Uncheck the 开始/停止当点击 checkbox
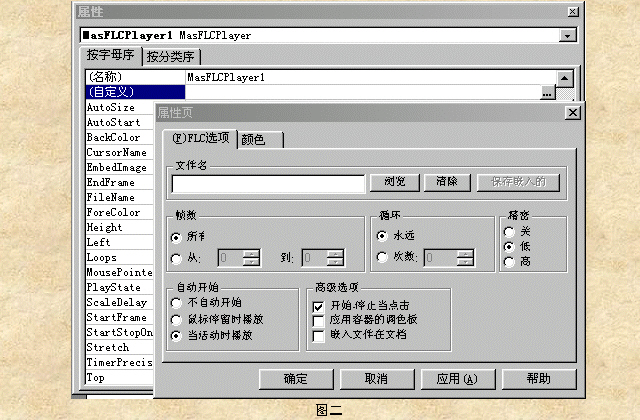The height and width of the screenshot is (420, 640). 319,305
